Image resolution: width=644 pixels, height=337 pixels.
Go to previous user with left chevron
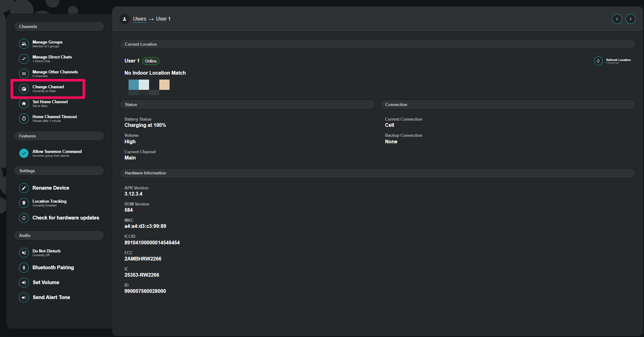tap(617, 19)
